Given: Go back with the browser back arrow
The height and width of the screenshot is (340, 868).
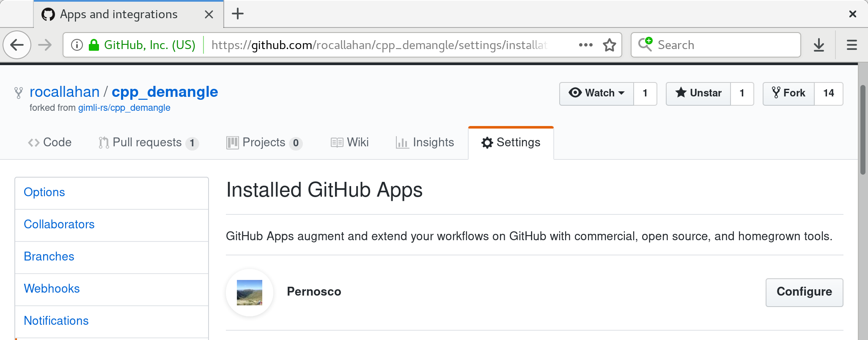Looking at the screenshot, I should coord(17,45).
